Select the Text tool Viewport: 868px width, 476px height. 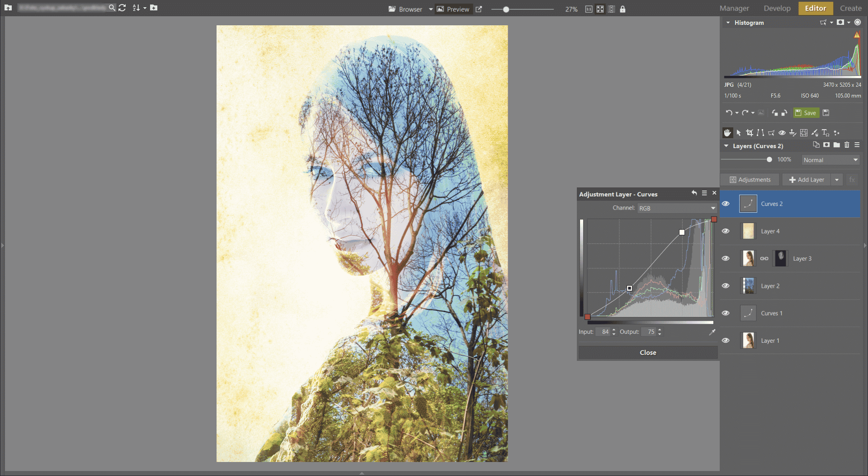coord(826,133)
